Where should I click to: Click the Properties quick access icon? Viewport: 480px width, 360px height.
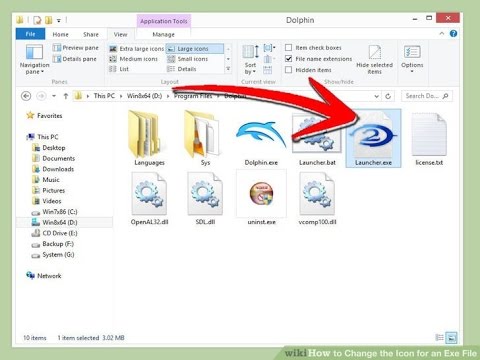coord(37,20)
